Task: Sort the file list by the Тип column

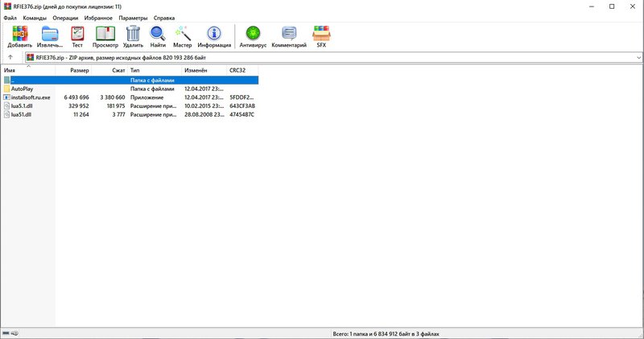Action: [155, 70]
